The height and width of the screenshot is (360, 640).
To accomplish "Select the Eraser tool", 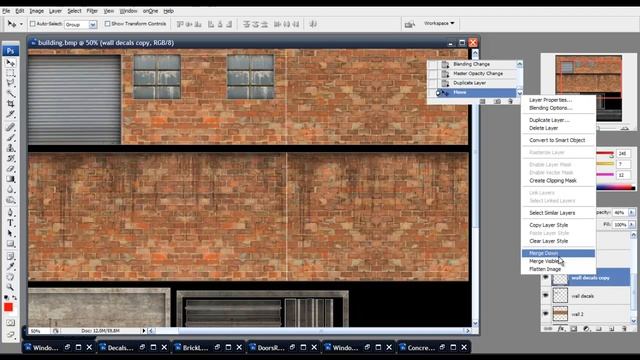I will tap(11, 168).
